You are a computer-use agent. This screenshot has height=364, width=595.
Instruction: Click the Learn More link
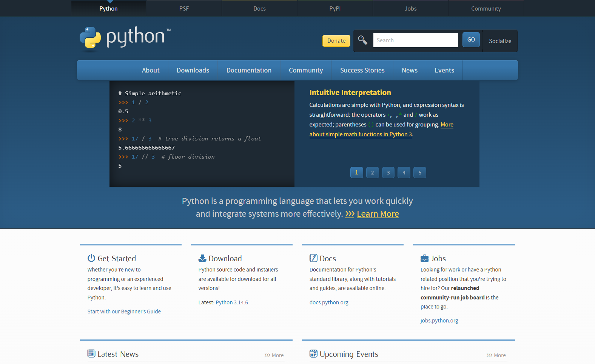coord(378,214)
